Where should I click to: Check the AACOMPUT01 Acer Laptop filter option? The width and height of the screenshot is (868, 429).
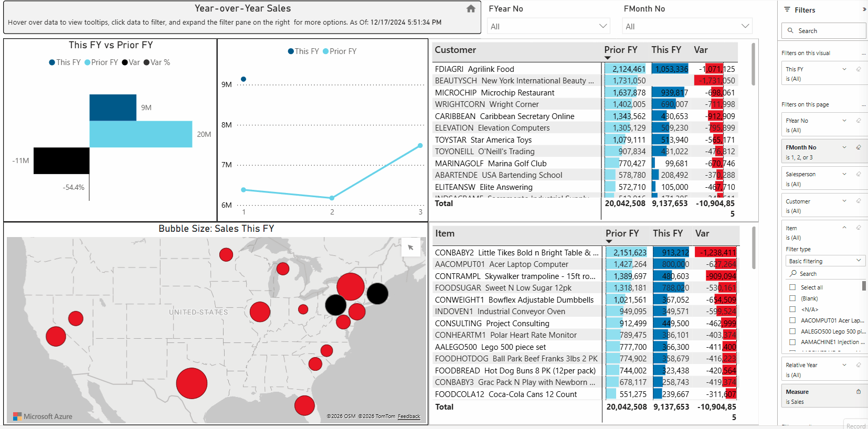point(792,320)
